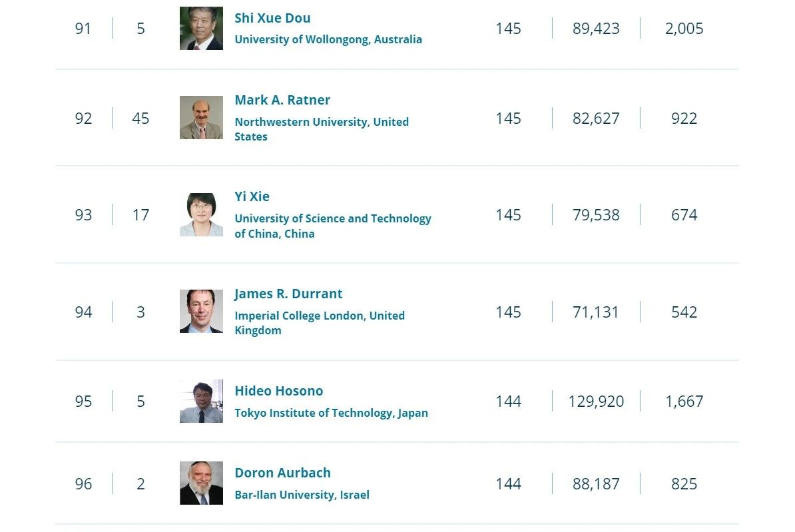The height and width of the screenshot is (532, 795).
Task: Click Hideo Hosono's profile photo
Action: click(x=201, y=401)
